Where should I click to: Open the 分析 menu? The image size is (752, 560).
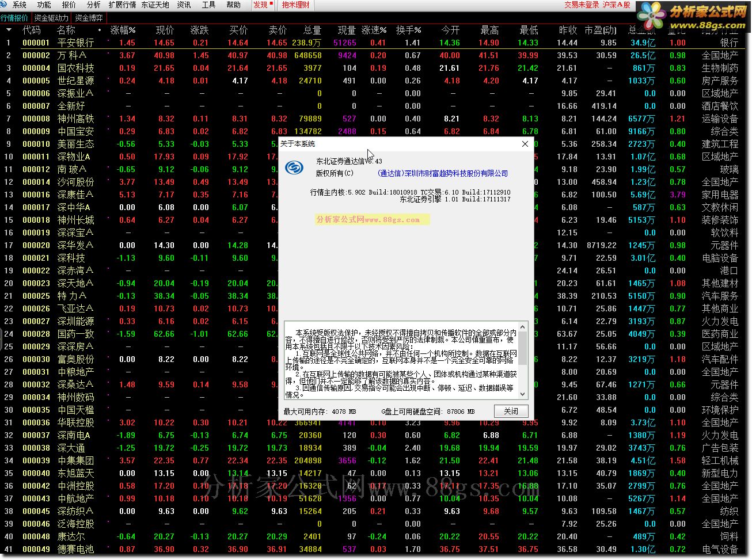tap(94, 5)
